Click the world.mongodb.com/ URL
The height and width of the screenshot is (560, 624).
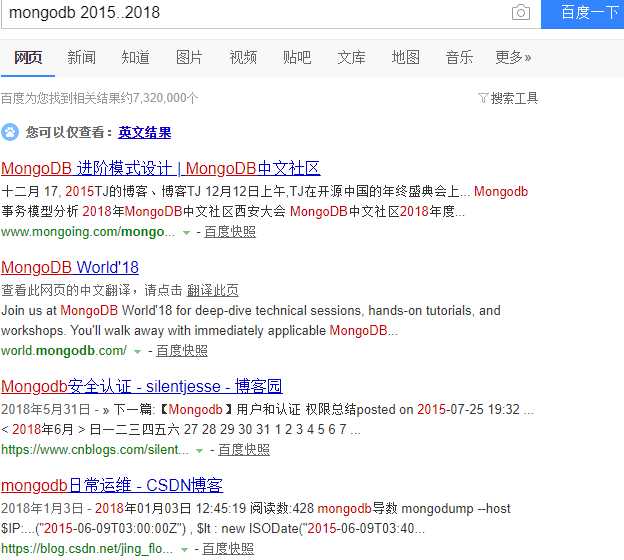(64, 351)
